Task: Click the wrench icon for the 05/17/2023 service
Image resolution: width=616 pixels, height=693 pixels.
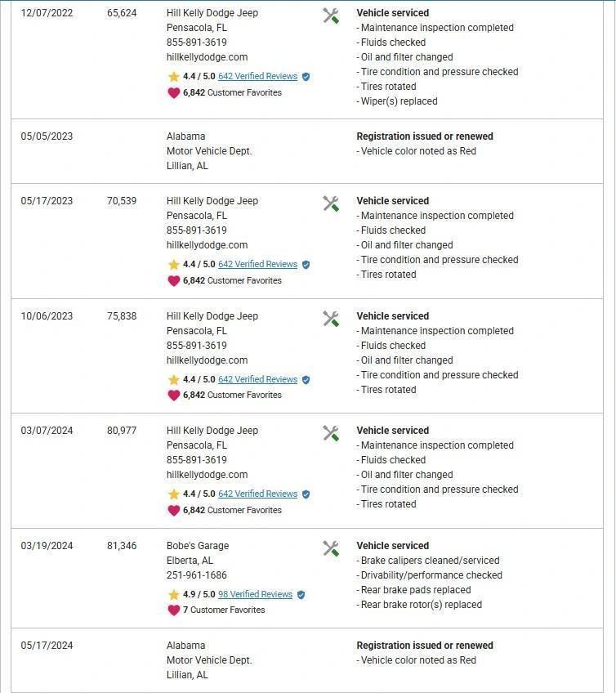Action: pos(331,203)
